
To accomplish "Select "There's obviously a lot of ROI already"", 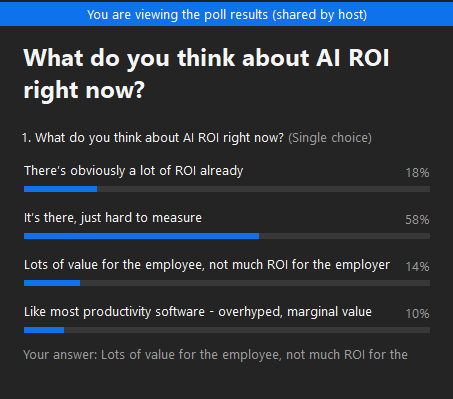I will [x=134, y=171].
